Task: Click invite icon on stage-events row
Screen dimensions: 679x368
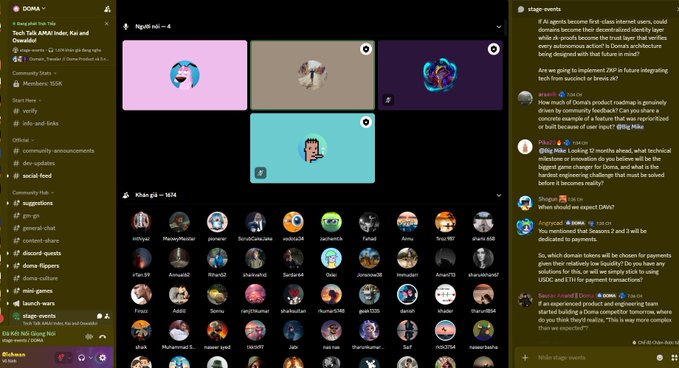Action: (107, 316)
